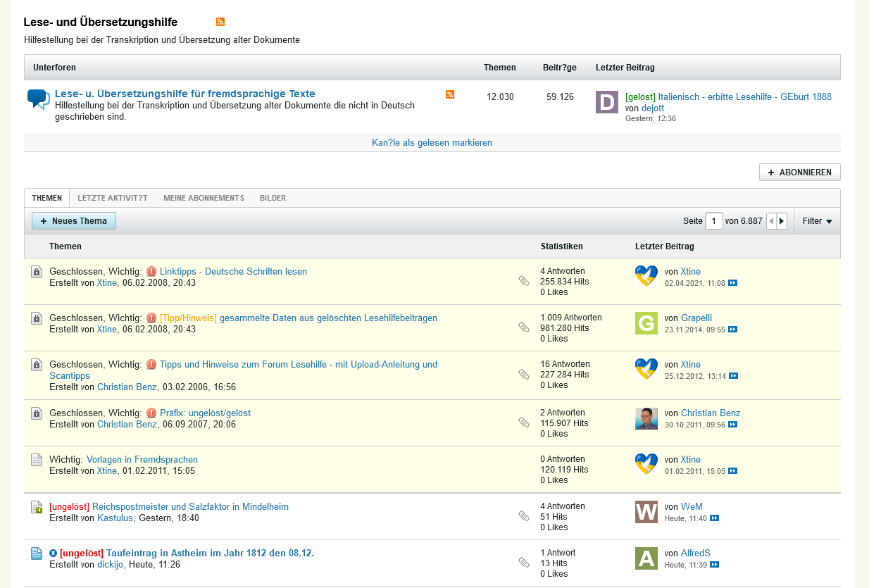The image size is (869, 588).
Task: Select the Bilder tab
Action: [x=273, y=198]
